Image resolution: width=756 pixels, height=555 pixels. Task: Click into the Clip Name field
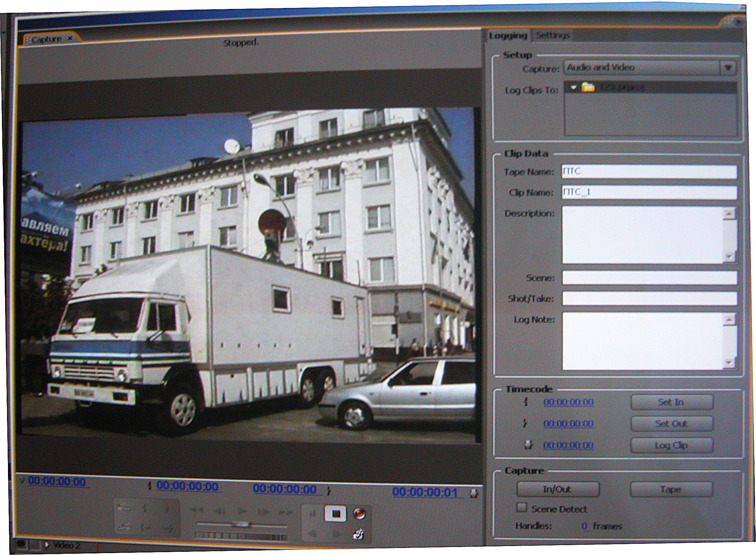[649, 192]
